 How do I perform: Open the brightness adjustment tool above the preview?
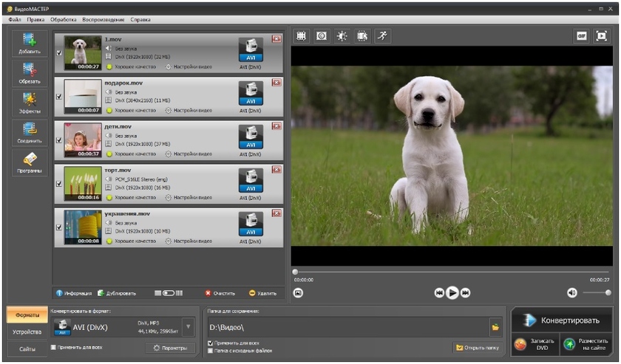(342, 35)
